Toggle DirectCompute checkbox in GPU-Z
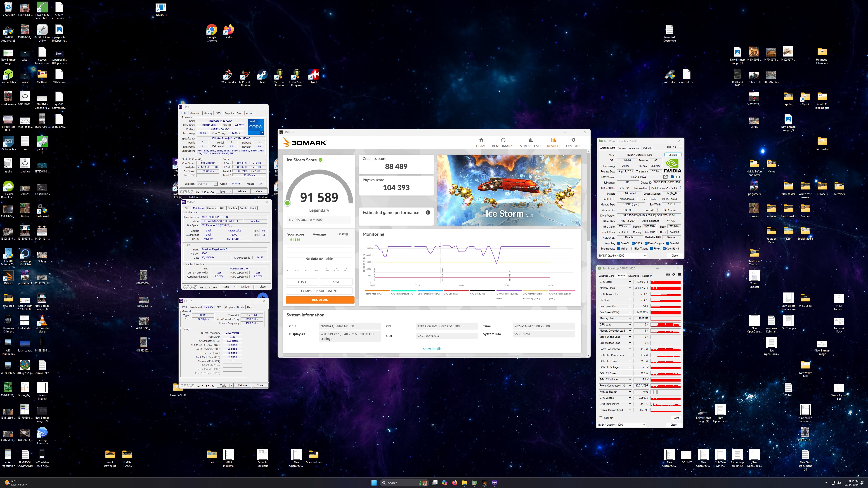The image size is (868, 488). pos(646,243)
